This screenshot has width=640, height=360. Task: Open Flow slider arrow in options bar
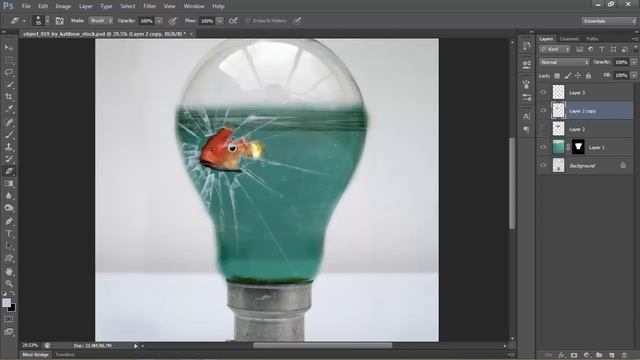tap(220, 21)
